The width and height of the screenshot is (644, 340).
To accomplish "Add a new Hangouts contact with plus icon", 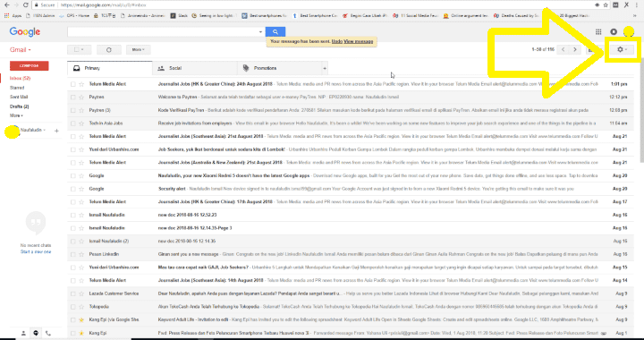I will (x=56, y=131).
